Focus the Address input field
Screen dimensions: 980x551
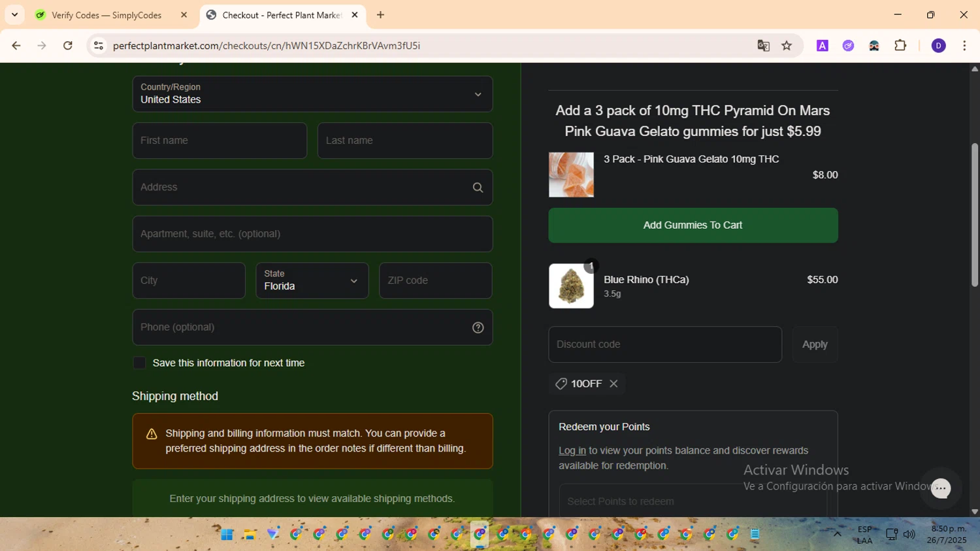click(x=312, y=187)
